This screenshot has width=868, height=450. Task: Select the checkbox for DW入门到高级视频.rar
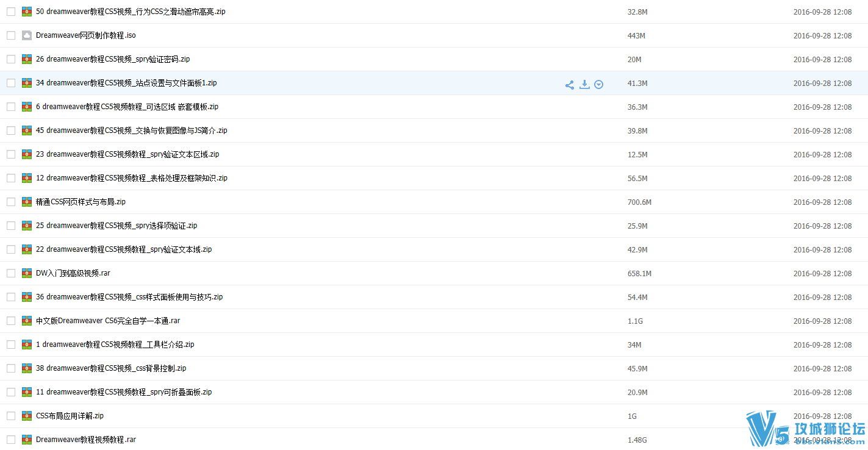pyautogui.click(x=11, y=273)
